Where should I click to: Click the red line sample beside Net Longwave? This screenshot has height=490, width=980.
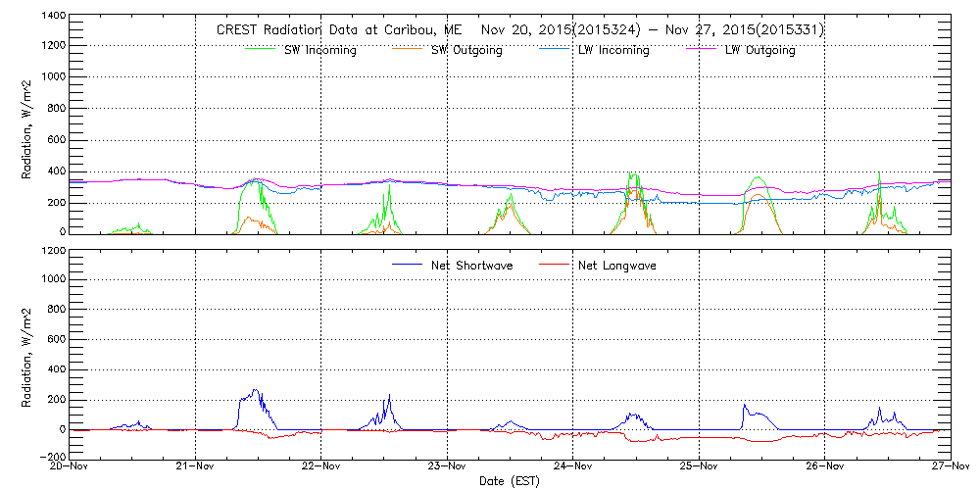click(556, 265)
